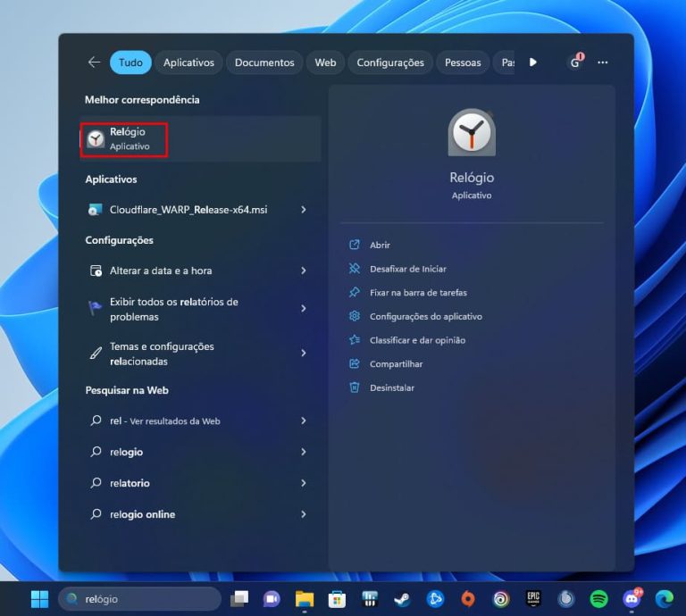Screen dimensions: 686x616
Task: Expand Cloudflare_WARP_Release-x64.msi result options
Action: click(x=304, y=210)
